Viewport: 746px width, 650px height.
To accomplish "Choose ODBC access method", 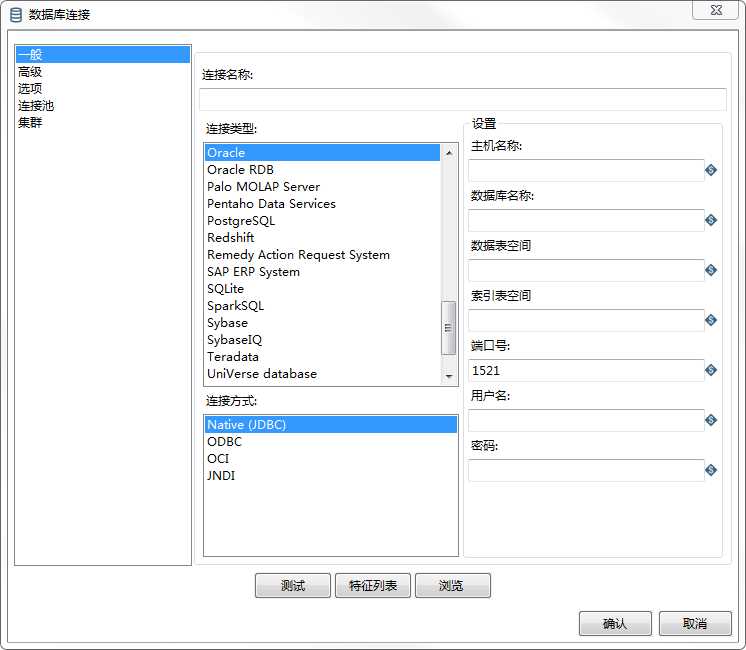I will point(331,442).
